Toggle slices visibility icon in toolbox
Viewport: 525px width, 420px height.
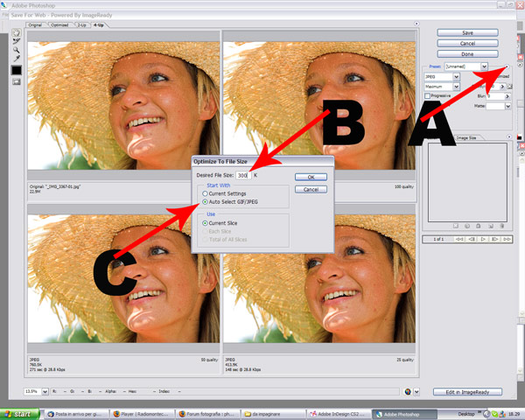coord(16,82)
